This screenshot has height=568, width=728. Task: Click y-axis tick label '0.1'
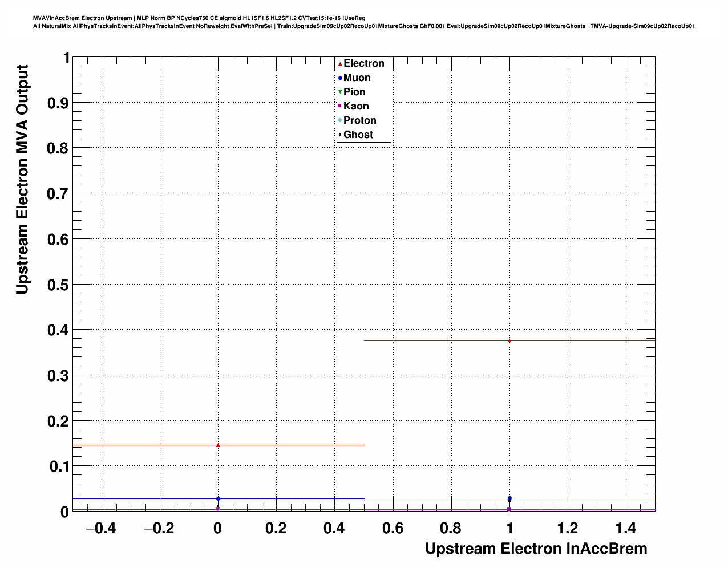tap(59, 466)
